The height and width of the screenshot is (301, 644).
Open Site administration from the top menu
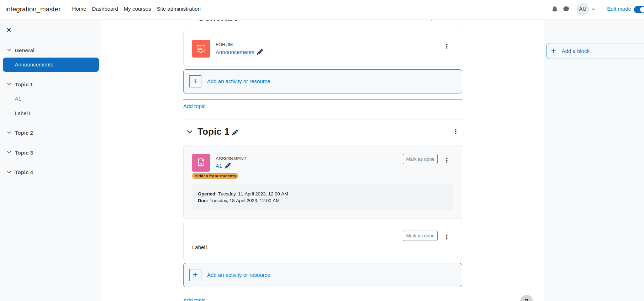click(179, 9)
